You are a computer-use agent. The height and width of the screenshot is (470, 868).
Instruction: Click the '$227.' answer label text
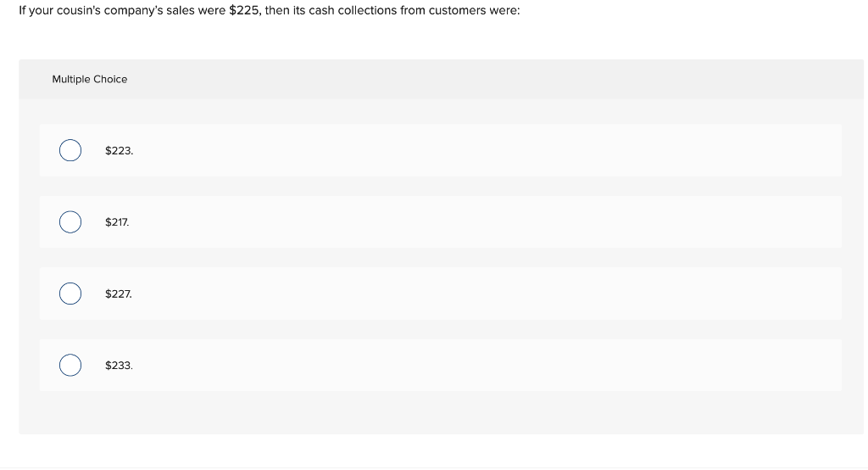pos(119,294)
